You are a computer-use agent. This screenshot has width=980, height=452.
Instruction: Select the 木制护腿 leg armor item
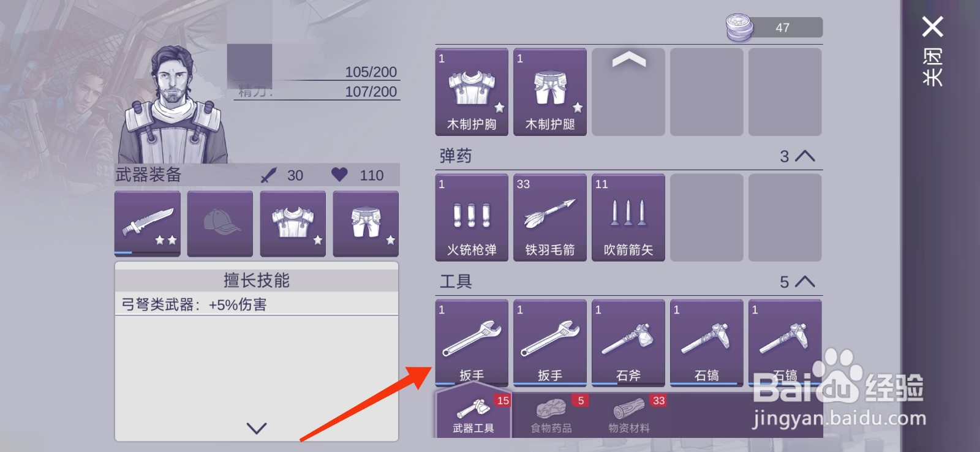pyautogui.click(x=550, y=92)
